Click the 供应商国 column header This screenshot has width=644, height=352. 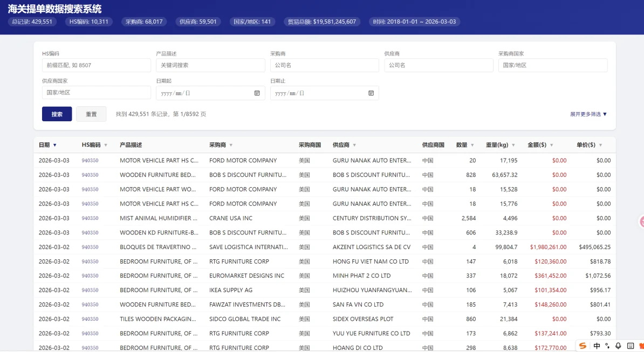pyautogui.click(x=433, y=145)
